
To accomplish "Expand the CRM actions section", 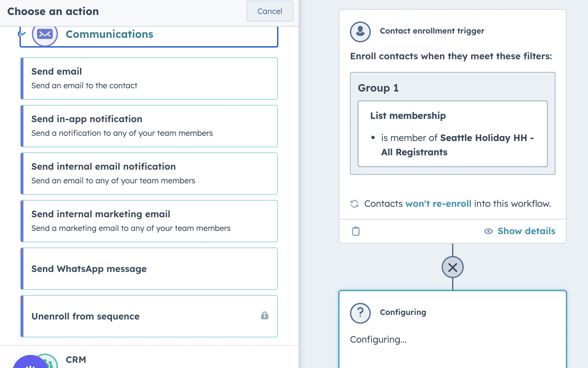I will (x=76, y=360).
